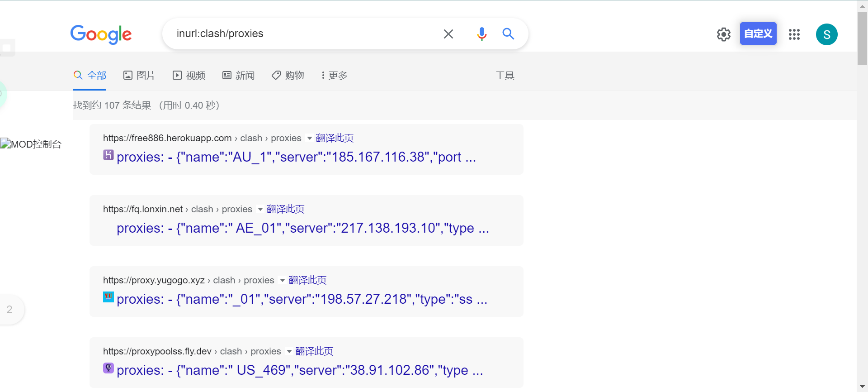Click the scrollbar down arrow
Image resolution: width=868 pixels, height=392 pixels.
pyautogui.click(x=862, y=387)
